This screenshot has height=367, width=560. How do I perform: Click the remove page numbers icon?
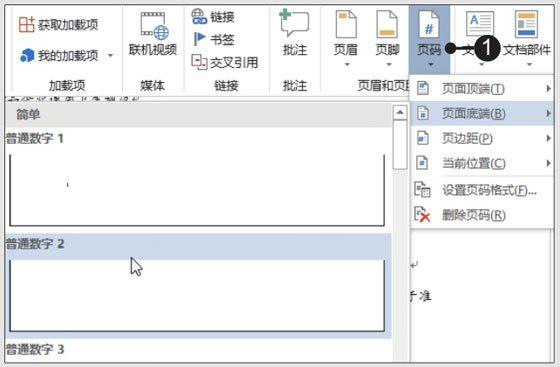pos(422,215)
